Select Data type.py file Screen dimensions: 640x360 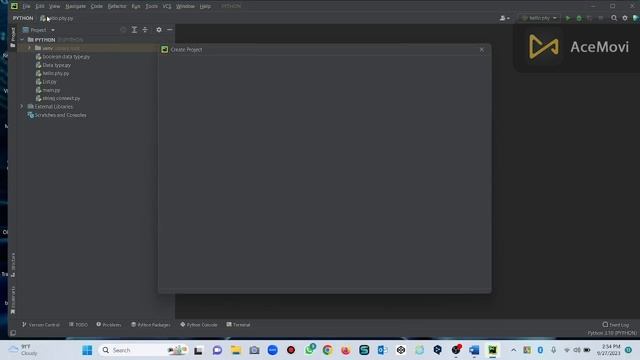pyautogui.click(x=53, y=65)
